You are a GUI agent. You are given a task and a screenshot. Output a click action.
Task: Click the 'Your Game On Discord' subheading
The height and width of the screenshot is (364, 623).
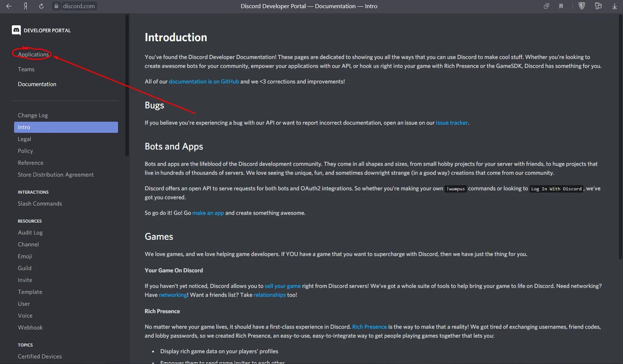[174, 270]
